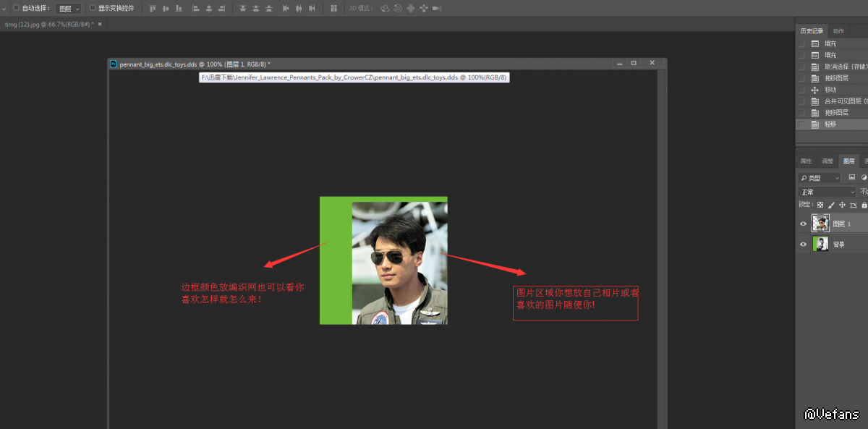Click the auto-align layers icon

click(x=333, y=9)
